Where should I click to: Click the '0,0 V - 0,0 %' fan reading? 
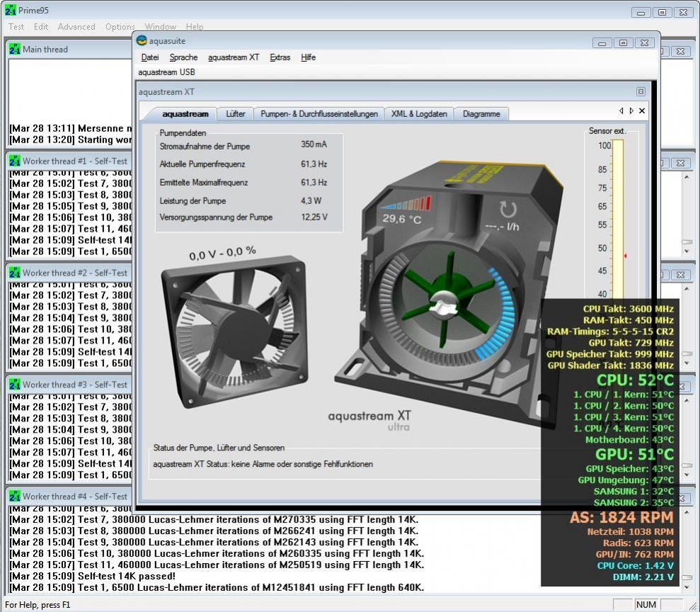tap(222, 254)
